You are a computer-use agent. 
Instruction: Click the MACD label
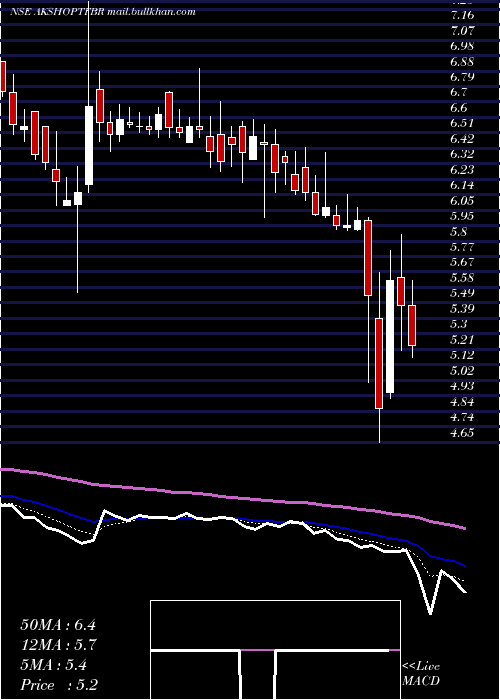(421, 681)
